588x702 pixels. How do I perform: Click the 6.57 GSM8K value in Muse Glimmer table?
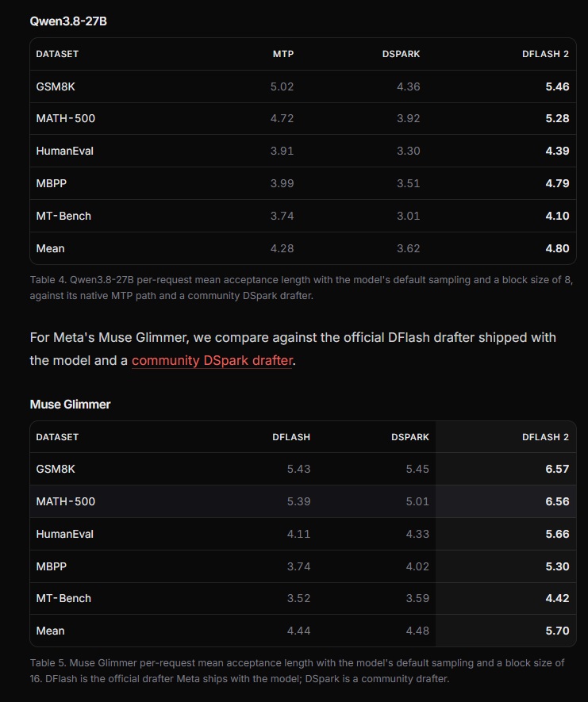[557, 470]
